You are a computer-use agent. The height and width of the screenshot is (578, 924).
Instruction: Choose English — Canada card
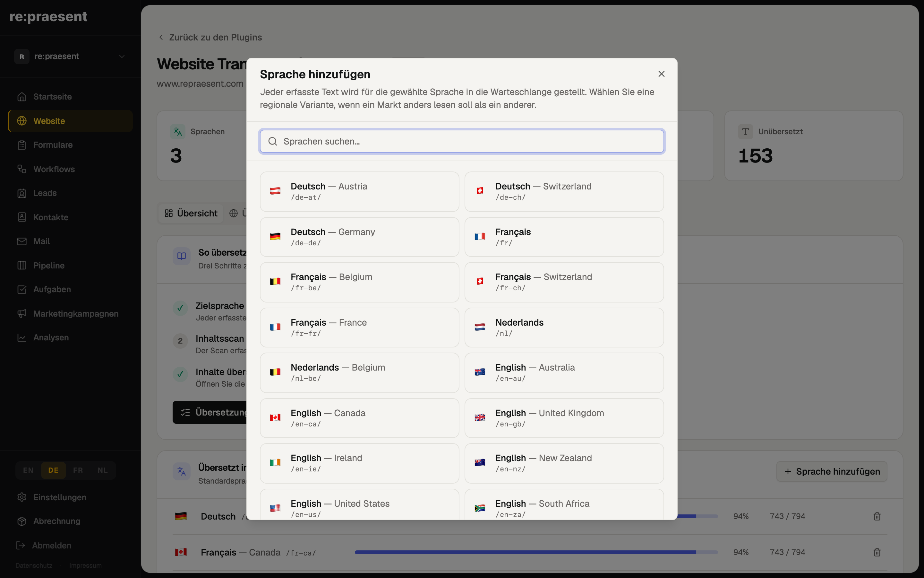tap(359, 418)
